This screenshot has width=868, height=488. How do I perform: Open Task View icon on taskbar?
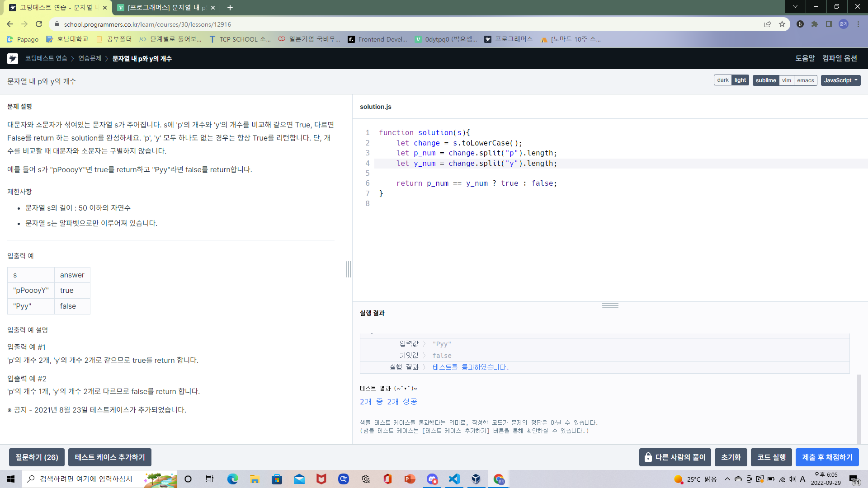(x=210, y=479)
